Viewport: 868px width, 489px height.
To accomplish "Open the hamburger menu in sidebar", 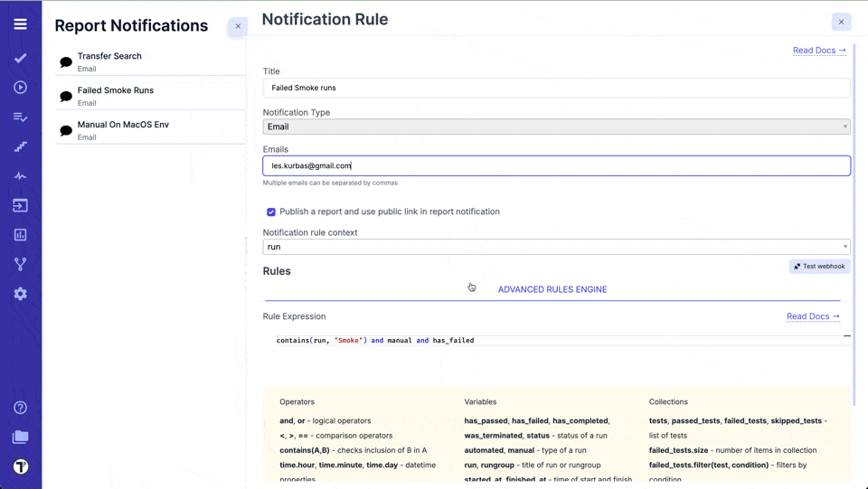I will (x=20, y=24).
